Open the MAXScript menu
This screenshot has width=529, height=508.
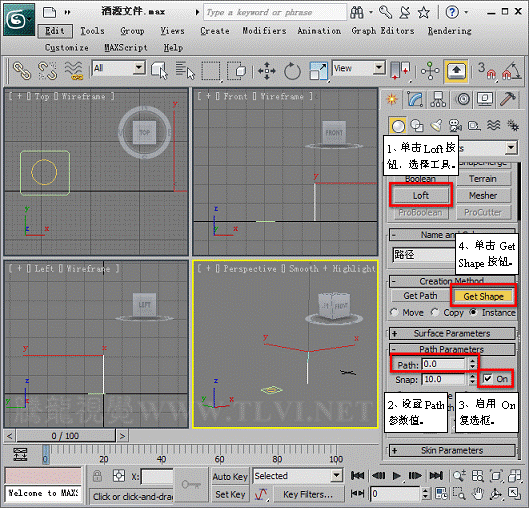pos(126,48)
